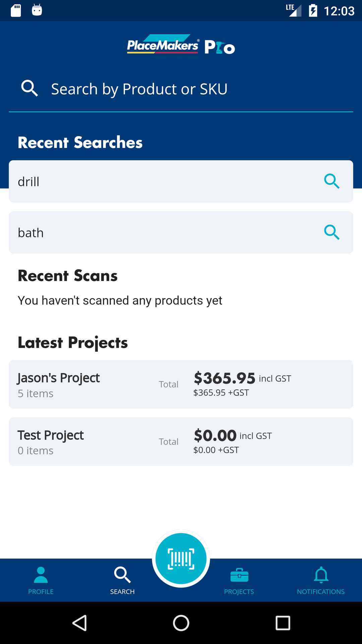Click the magnifier icon in the search bar
Image resolution: width=362 pixels, height=644 pixels.
click(x=29, y=89)
